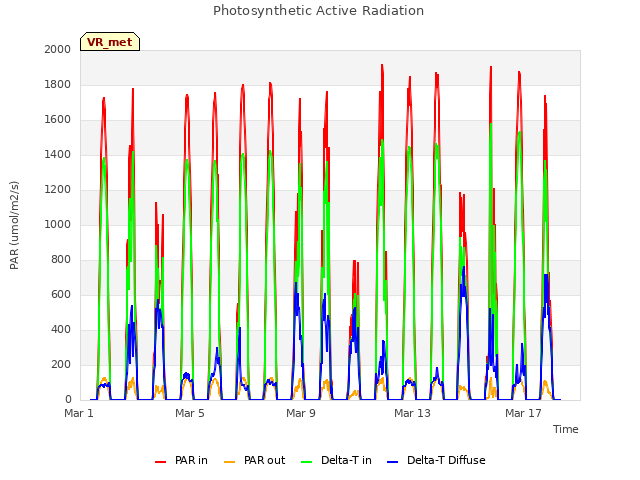Click the 200 y-axis tick label
This screenshot has width=640, height=480.
(61, 364)
